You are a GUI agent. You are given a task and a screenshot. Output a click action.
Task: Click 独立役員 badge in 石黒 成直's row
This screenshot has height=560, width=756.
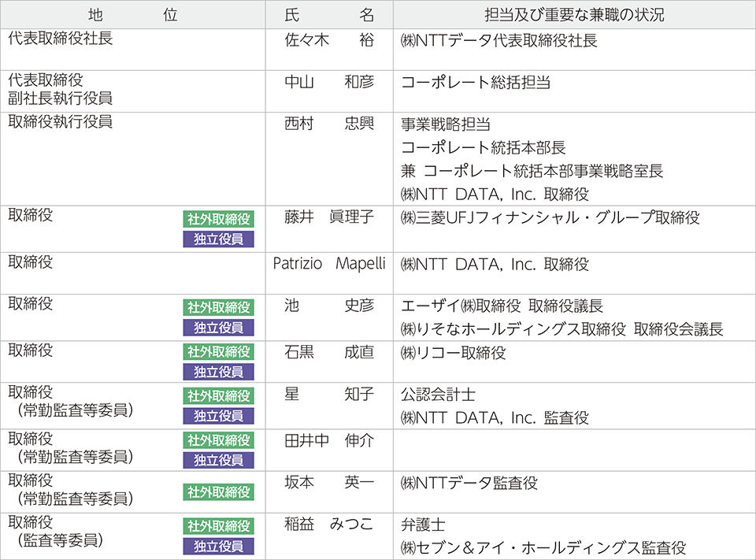point(218,372)
